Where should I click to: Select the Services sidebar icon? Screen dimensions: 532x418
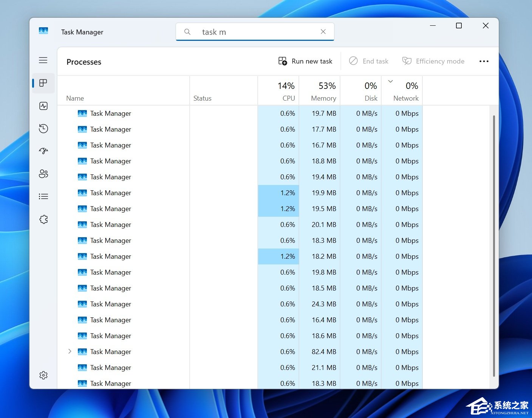pos(43,219)
